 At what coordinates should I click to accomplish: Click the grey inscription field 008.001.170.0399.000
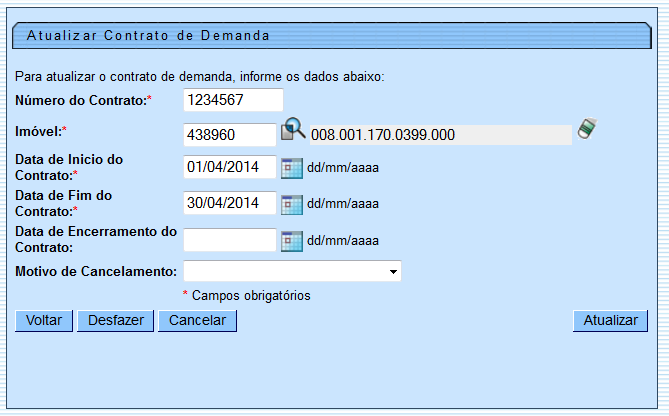click(440, 135)
